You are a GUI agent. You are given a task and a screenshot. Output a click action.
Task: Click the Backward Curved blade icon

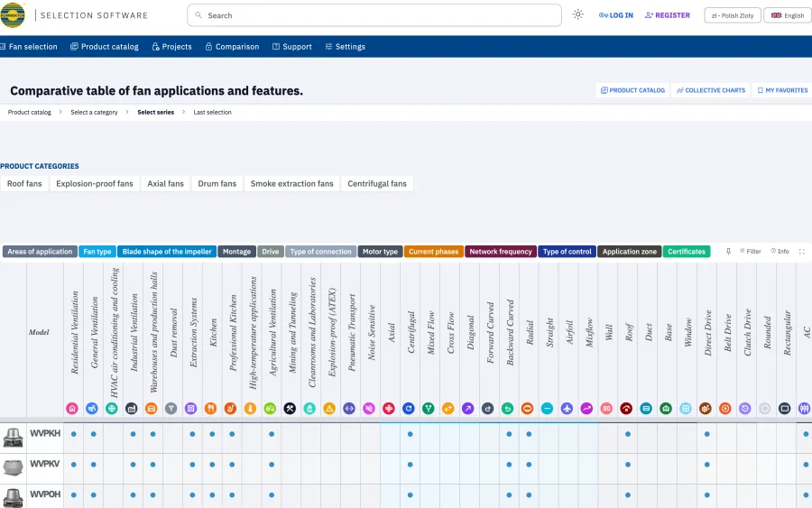pyautogui.click(x=507, y=409)
